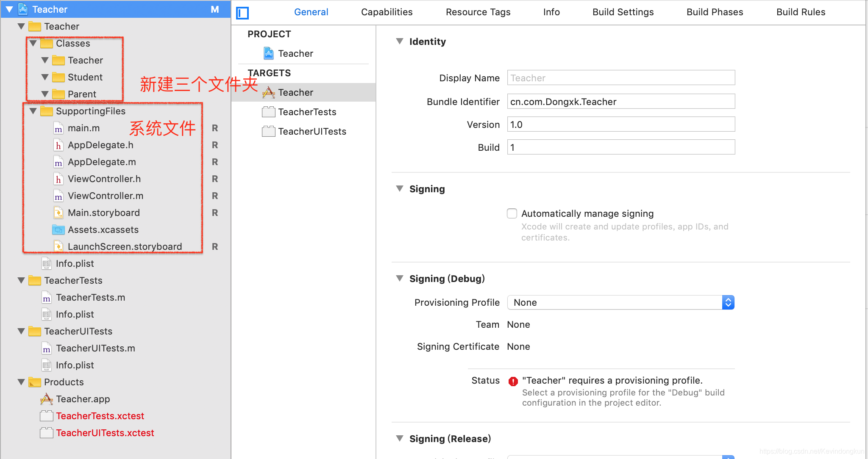Click the Bundle Identifier text field

pos(620,102)
